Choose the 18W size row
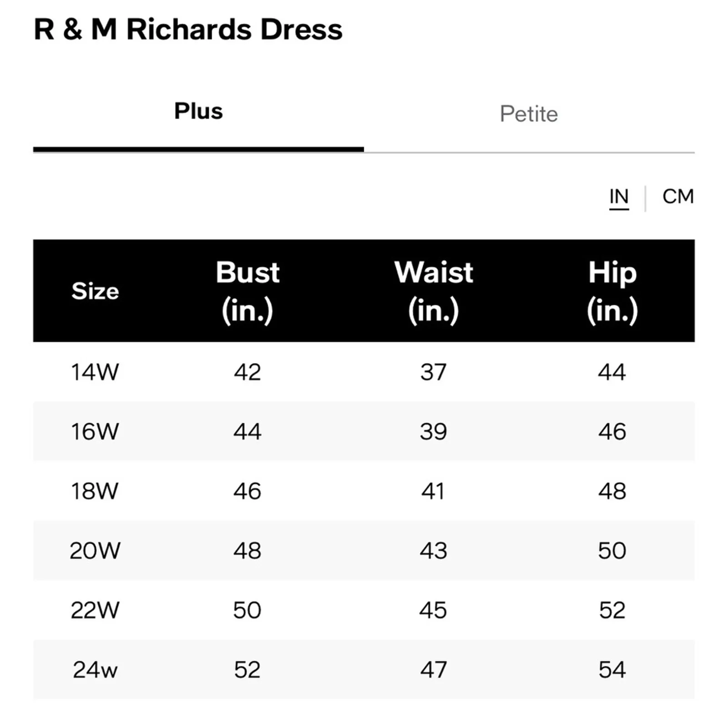728x728 pixels. (94, 491)
